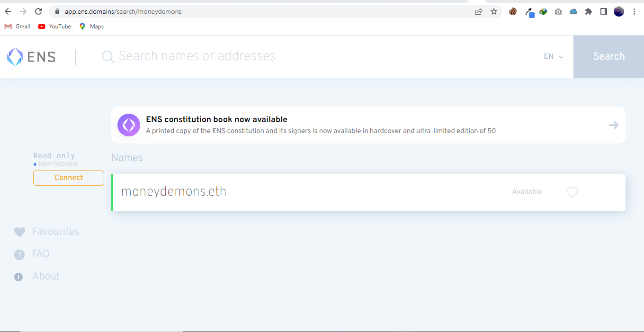Image resolution: width=644 pixels, height=332 pixels.
Task: Click the ENS constitution banner diamond icon
Action: (128, 125)
